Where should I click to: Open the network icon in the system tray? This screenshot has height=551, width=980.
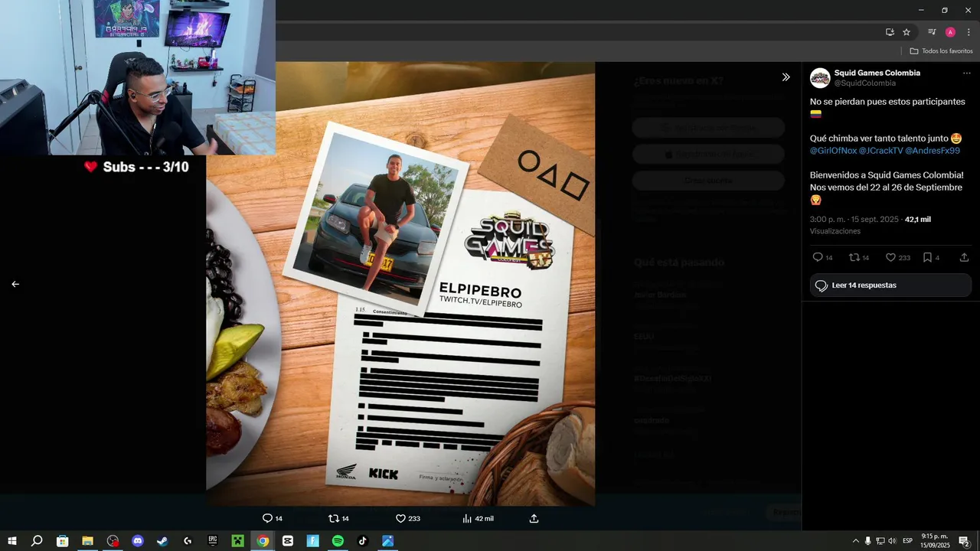[880, 541]
